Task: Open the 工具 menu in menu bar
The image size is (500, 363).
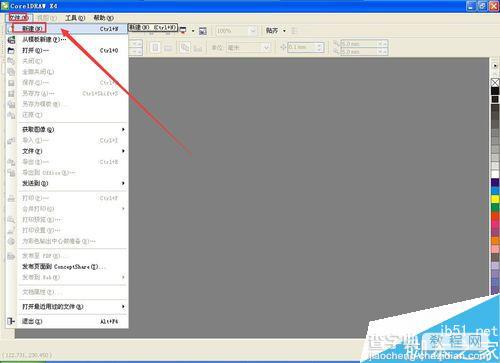Action: [75, 18]
